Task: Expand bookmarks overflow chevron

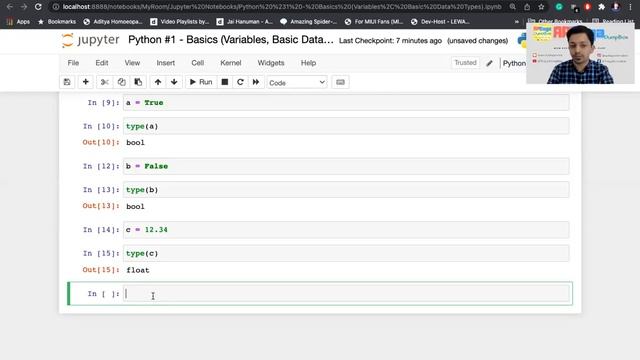Action: pos(517,22)
